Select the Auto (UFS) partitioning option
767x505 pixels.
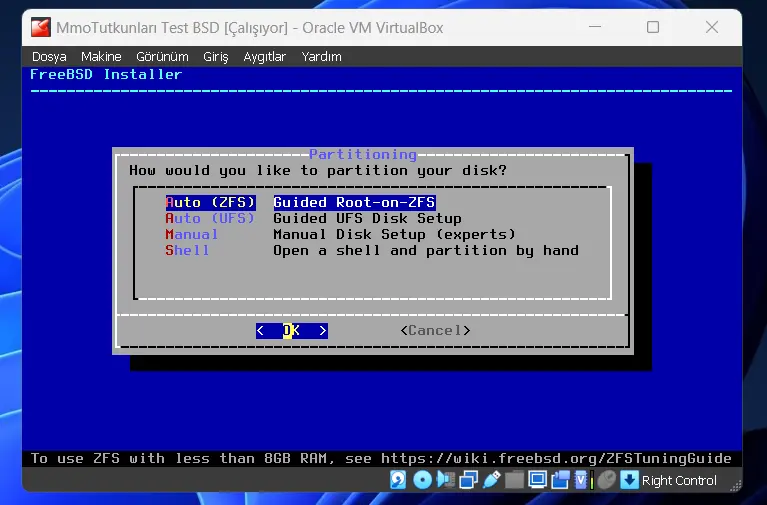(210, 218)
